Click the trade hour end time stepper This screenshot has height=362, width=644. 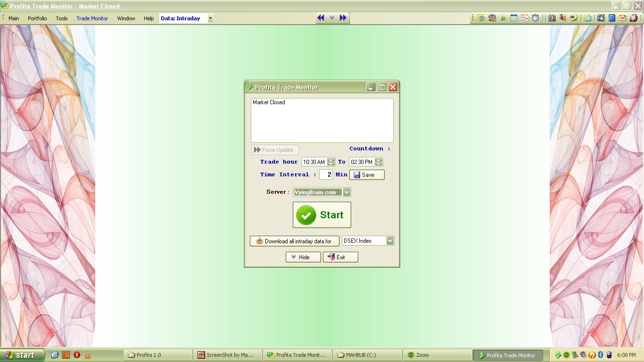(379, 162)
